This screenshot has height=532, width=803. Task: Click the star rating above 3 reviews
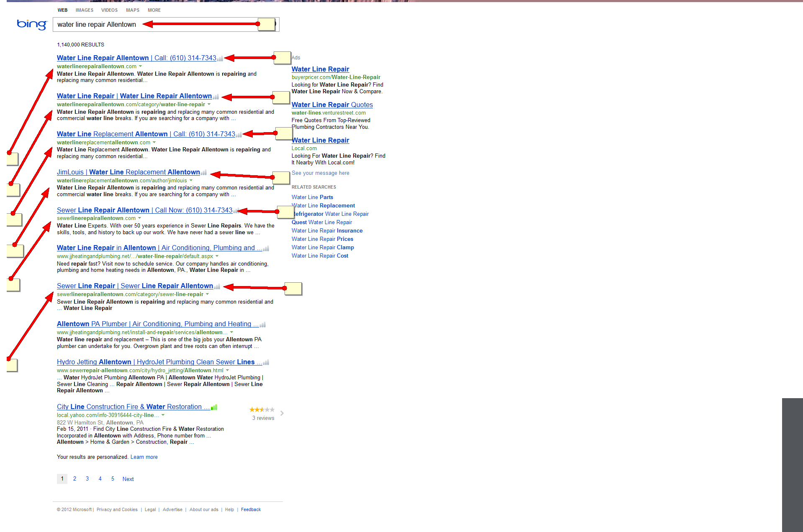(x=262, y=410)
